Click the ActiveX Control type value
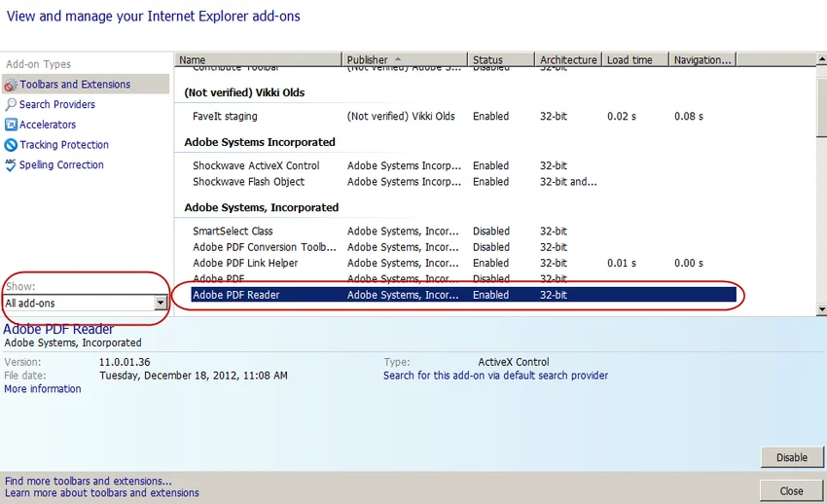 (513, 362)
